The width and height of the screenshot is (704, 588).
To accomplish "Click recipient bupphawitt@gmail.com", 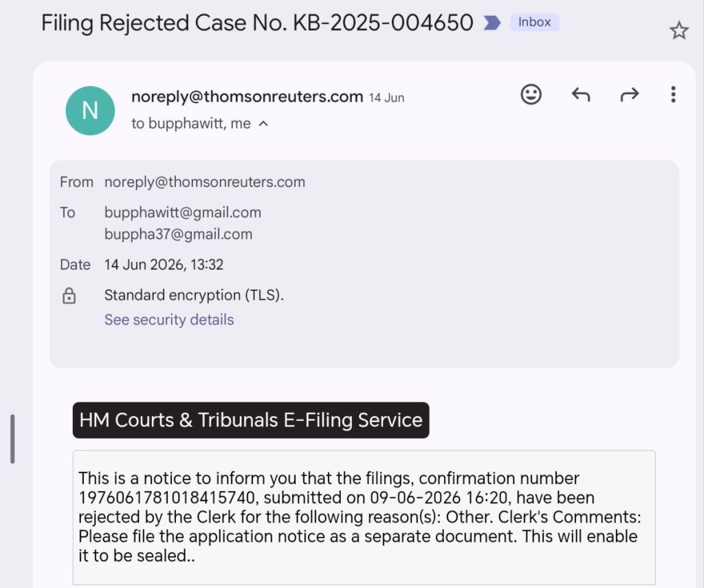I will (182, 213).
